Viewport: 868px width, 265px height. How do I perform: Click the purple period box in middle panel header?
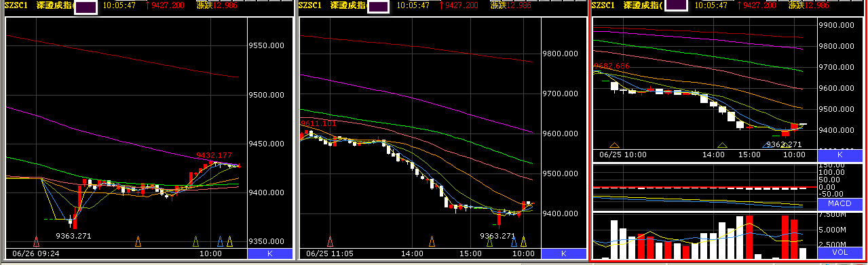pos(378,7)
